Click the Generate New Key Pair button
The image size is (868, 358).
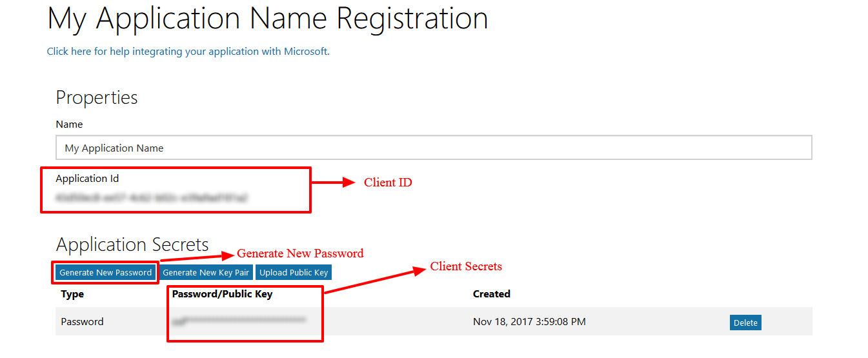pos(206,273)
